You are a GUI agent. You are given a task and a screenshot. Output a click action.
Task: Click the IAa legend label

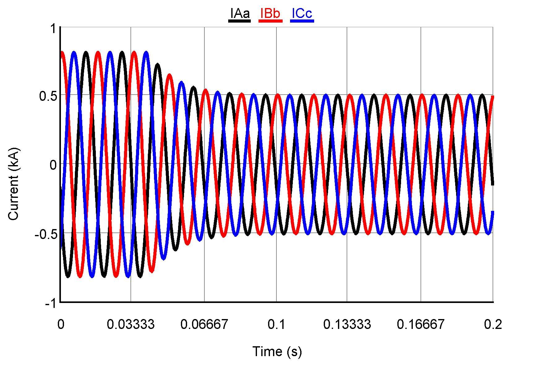pyautogui.click(x=240, y=13)
